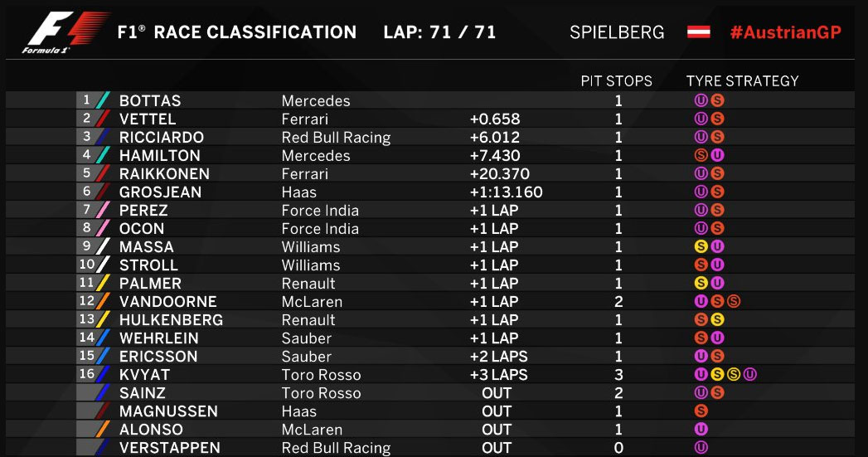Click the Austrian flag icon
Viewport: 868px width, 457px height.
[x=699, y=32]
